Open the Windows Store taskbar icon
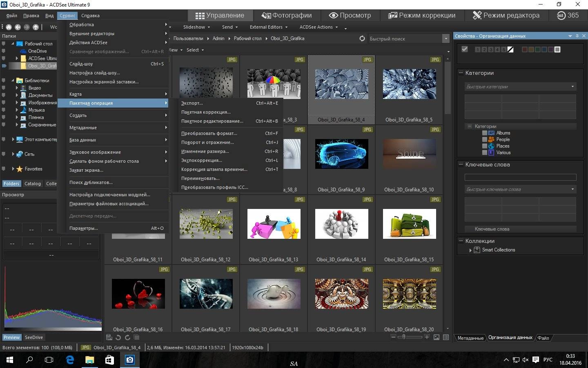The height and width of the screenshot is (368, 588). coord(109,360)
